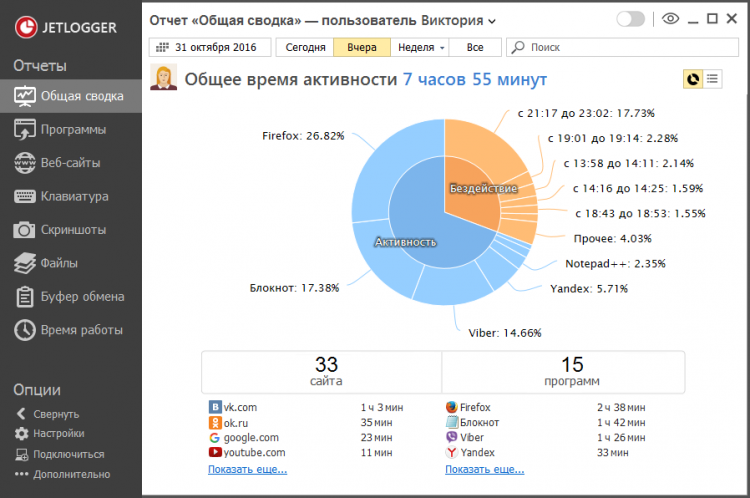Click the Firefox program icon in list
750x498 pixels.
(452, 407)
